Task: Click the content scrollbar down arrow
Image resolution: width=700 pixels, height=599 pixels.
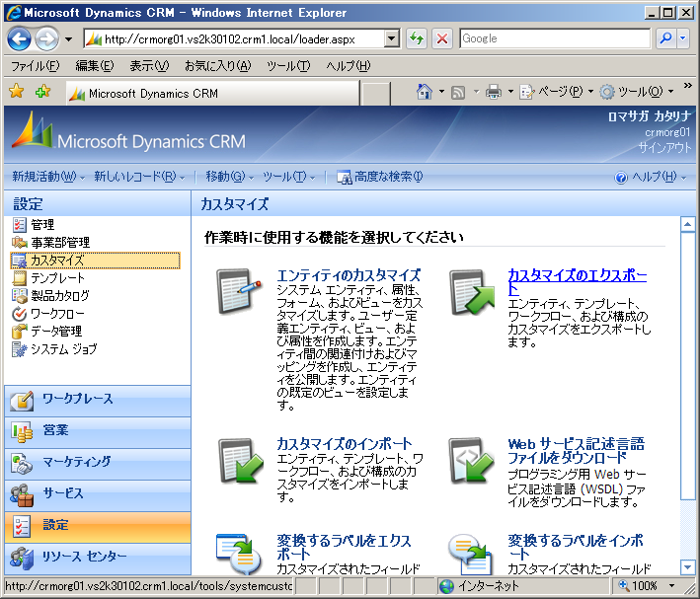Action: click(x=687, y=567)
